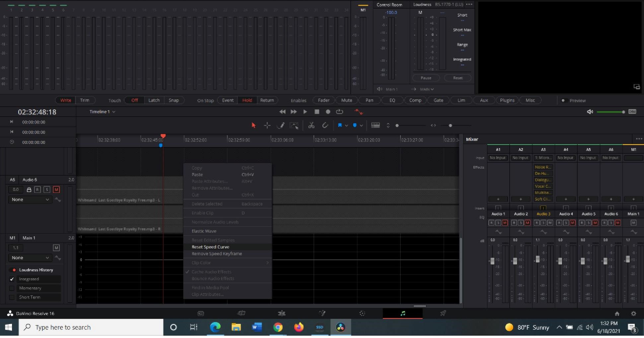The image size is (644, 338).
Task: Start playback with play button
Action: click(305, 112)
